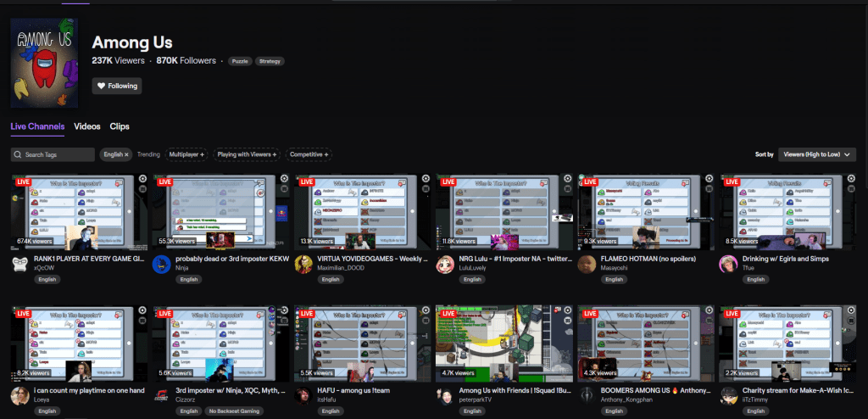Image resolution: width=868 pixels, height=419 pixels.
Task: Open 'Charity stream for Make-A-Wish' title
Action: tap(798, 391)
